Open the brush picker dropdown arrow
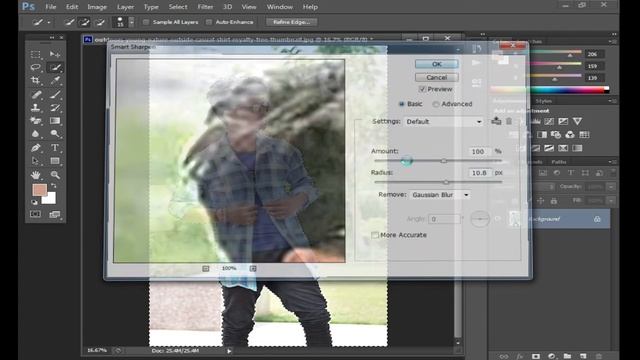Viewport: 640px width, 360px height. pyautogui.click(x=131, y=22)
